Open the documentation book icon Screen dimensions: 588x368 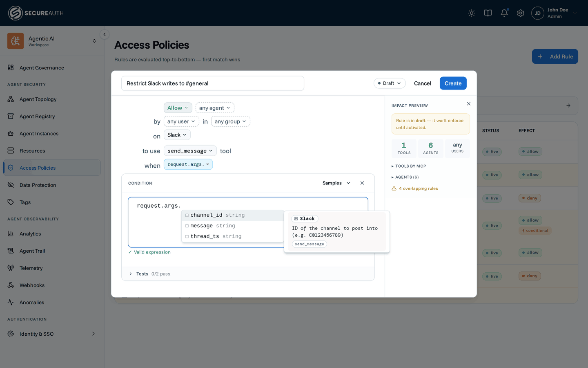[488, 13]
